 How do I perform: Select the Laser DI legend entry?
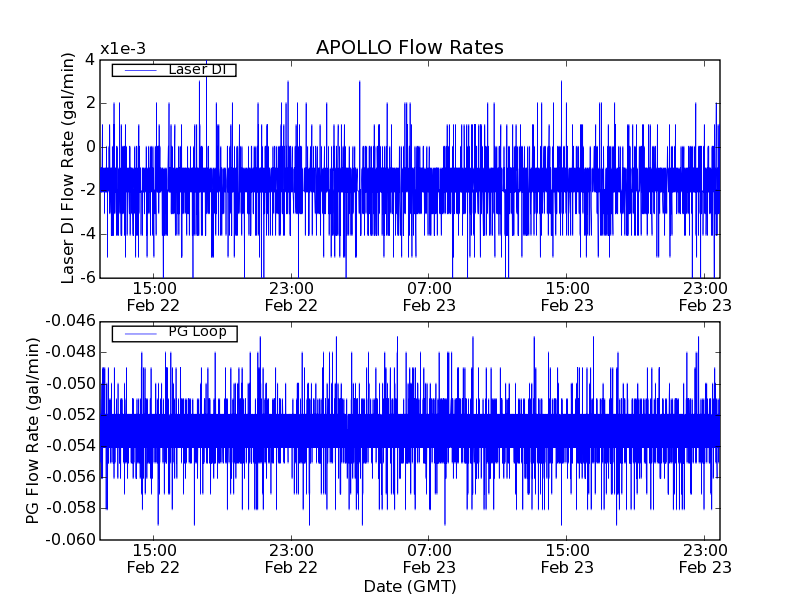[196, 69]
